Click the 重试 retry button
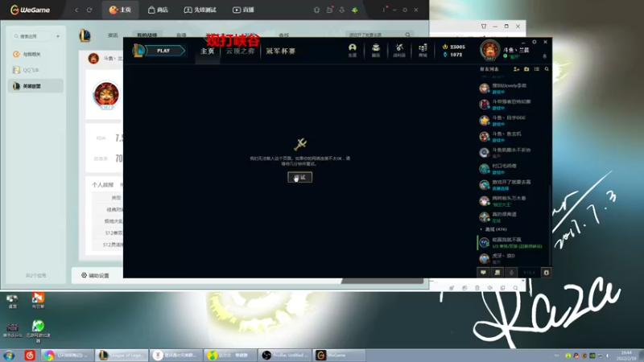The image size is (644, 362). point(299,177)
